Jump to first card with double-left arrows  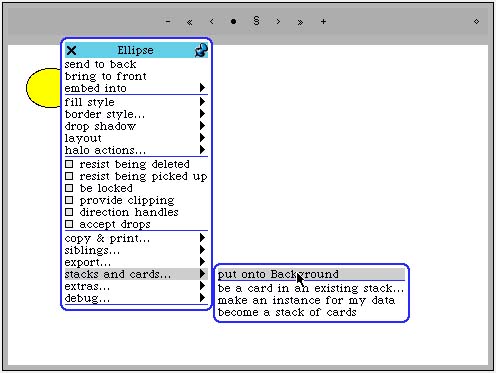pos(189,22)
